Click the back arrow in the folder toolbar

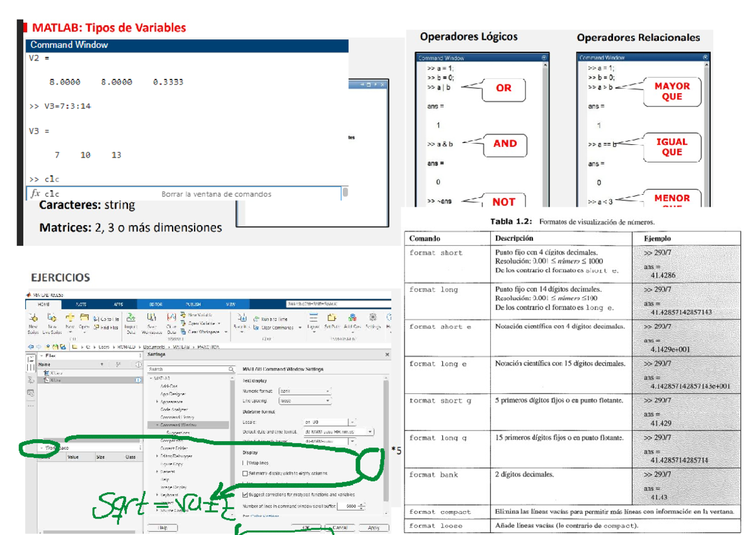click(x=31, y=347)
